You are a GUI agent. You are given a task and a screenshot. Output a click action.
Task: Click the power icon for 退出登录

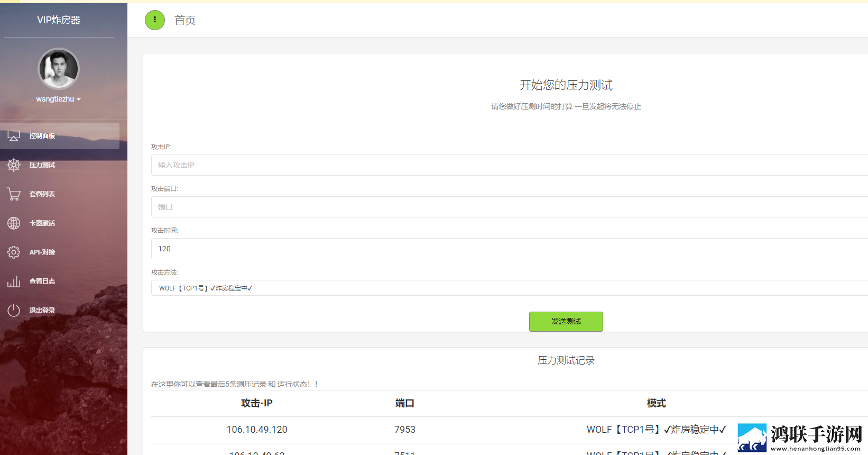[x=14, y=311]
